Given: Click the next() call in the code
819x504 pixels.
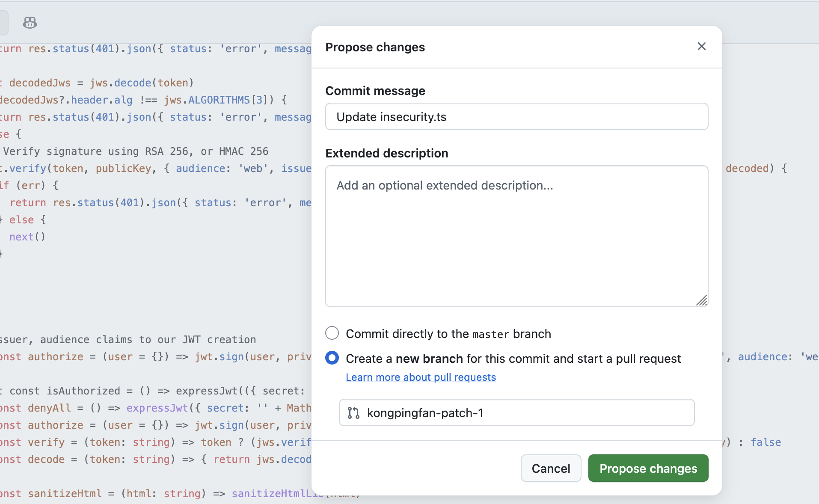Looking at the screenshot, I should coord(27,237).
